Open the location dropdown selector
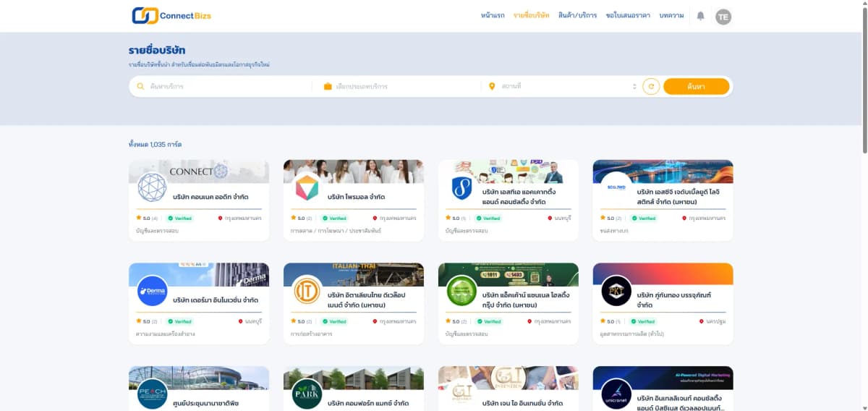Image resolution: width=868 pixels, height=411 pixels. pos(561,86)
